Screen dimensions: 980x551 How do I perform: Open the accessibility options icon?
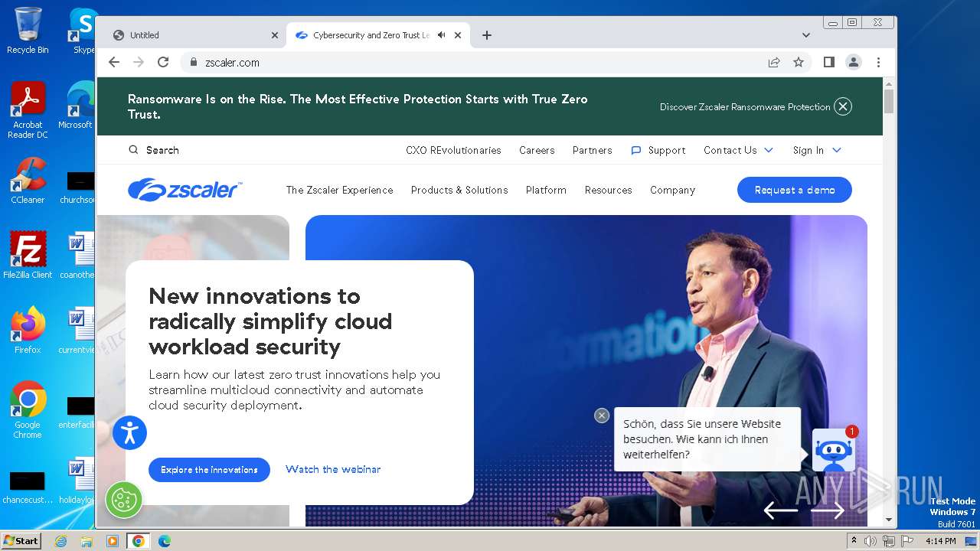click(129, 432)
